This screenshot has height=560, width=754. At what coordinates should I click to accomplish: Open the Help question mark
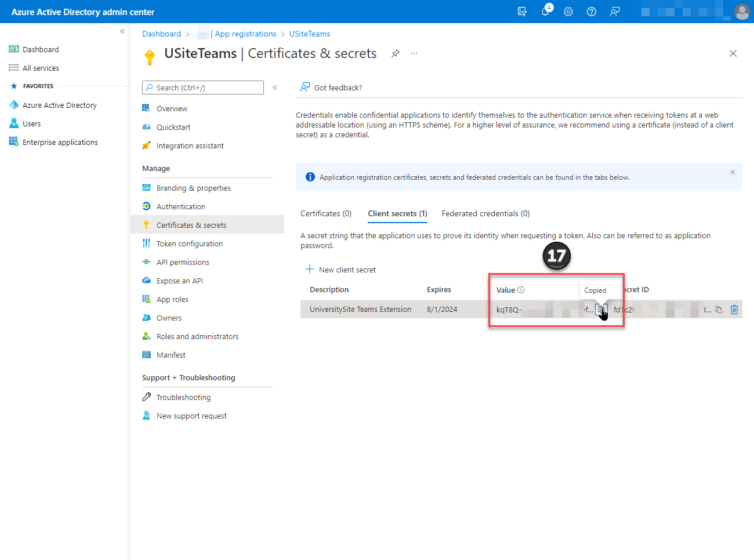[x=592, y=12]
